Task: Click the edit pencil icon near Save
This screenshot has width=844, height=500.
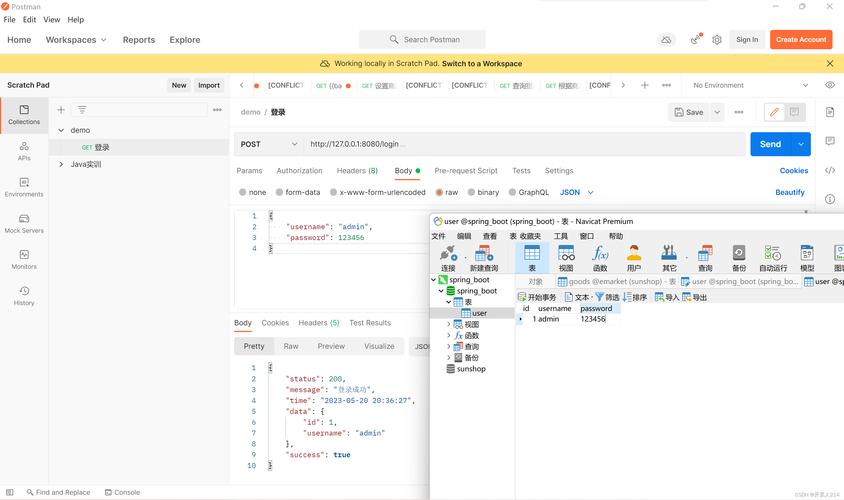Action: [774, 112]
